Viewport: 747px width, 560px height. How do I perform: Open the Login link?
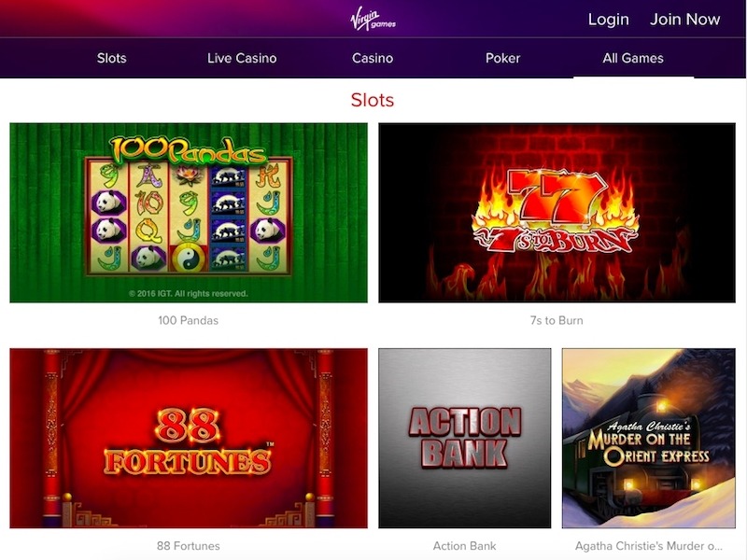pos(609,19)
